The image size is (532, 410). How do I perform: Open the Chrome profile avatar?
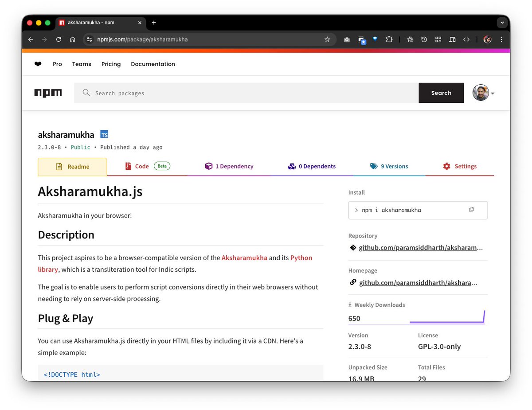click(488, 39)
